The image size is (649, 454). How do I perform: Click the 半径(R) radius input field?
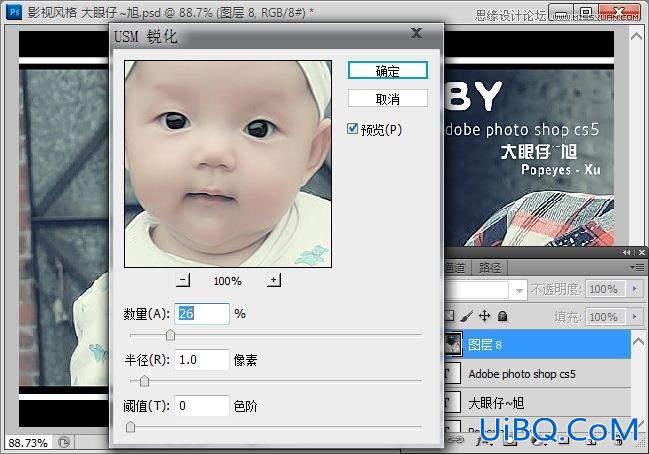tap(202, 360)
